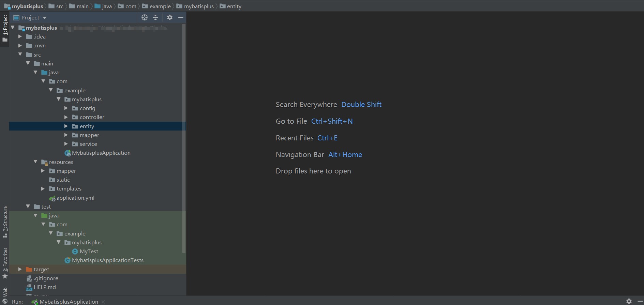
Task: Select the entity package row
Action: click(x=98, y=126)
